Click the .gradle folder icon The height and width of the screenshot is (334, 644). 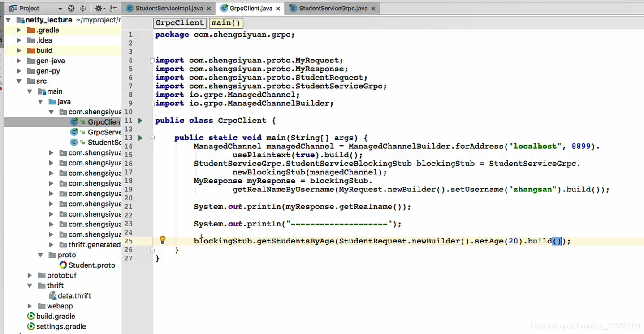pyautogui.click(x=31, y=30)
